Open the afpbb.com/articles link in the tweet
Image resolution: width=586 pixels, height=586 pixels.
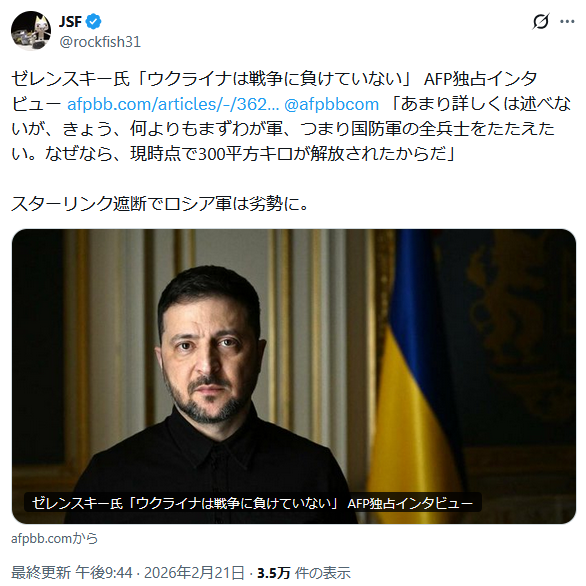[x=173, y=104]
